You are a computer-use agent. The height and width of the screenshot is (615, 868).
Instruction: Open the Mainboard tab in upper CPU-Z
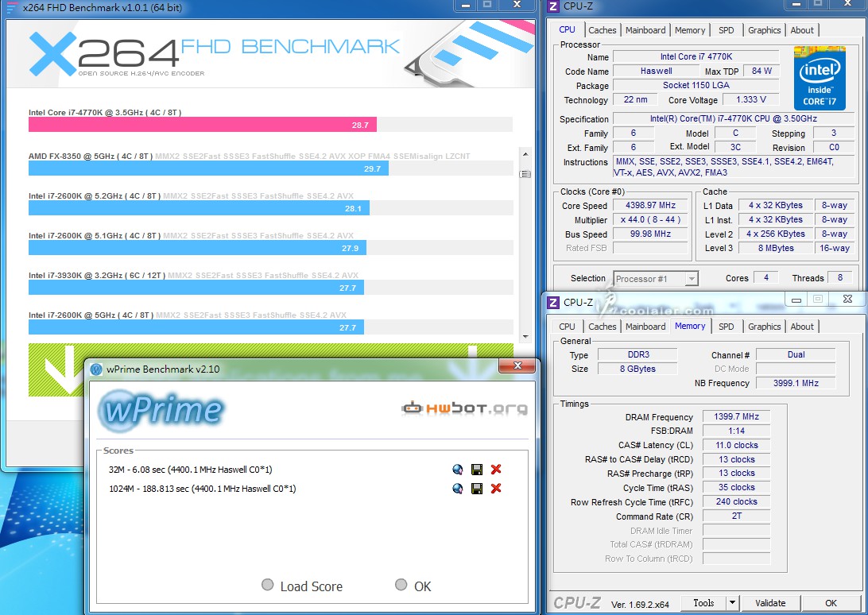(x=645, y=30)
